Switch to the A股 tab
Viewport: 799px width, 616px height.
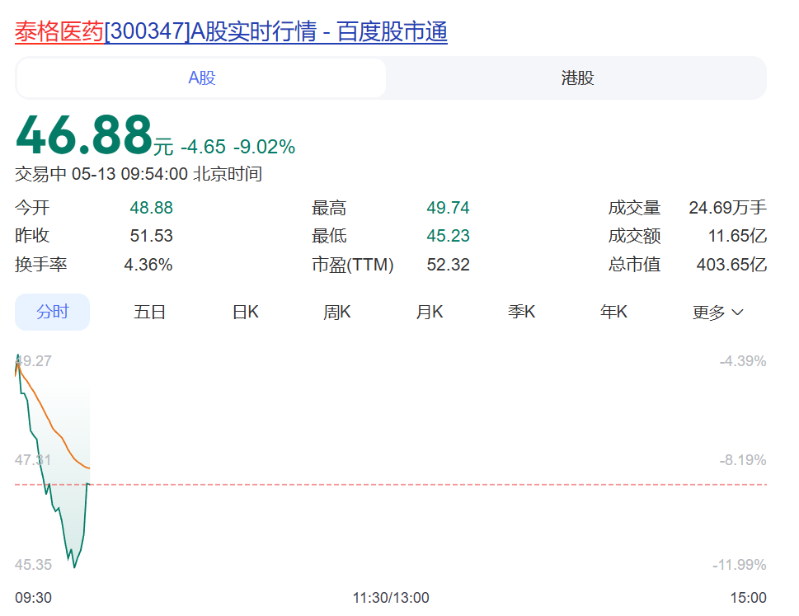[201, 78]
